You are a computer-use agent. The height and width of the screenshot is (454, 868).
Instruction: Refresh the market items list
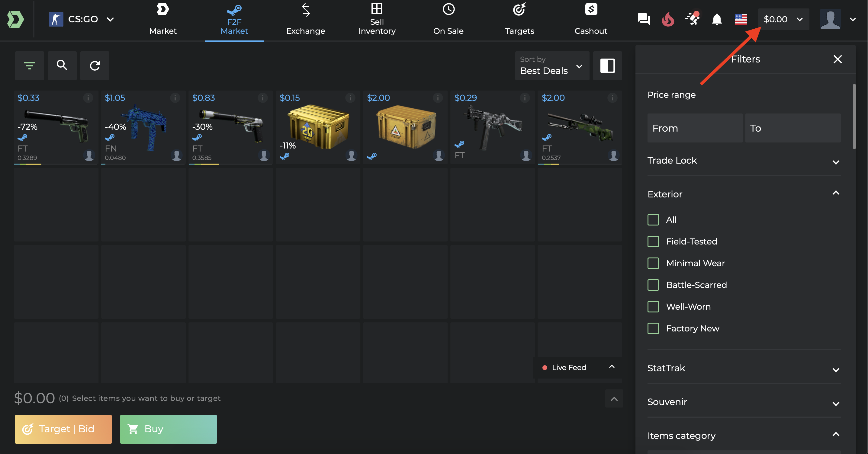[95, 65]
